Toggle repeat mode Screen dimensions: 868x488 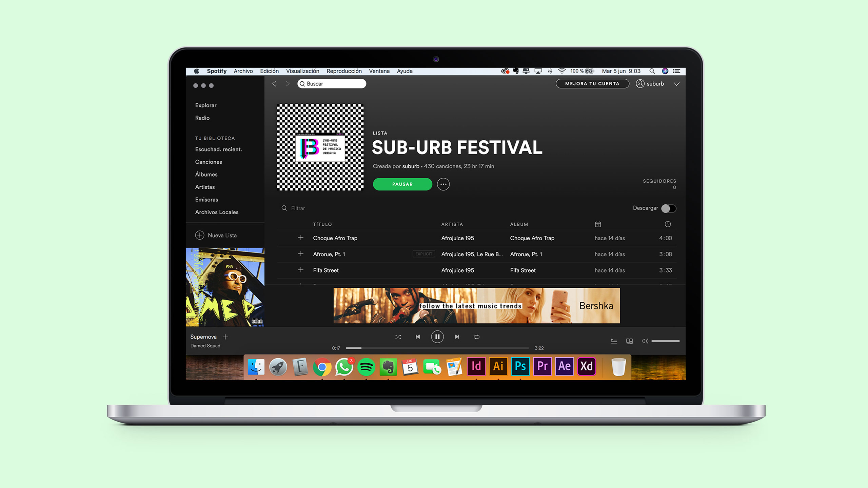point(477,337)
